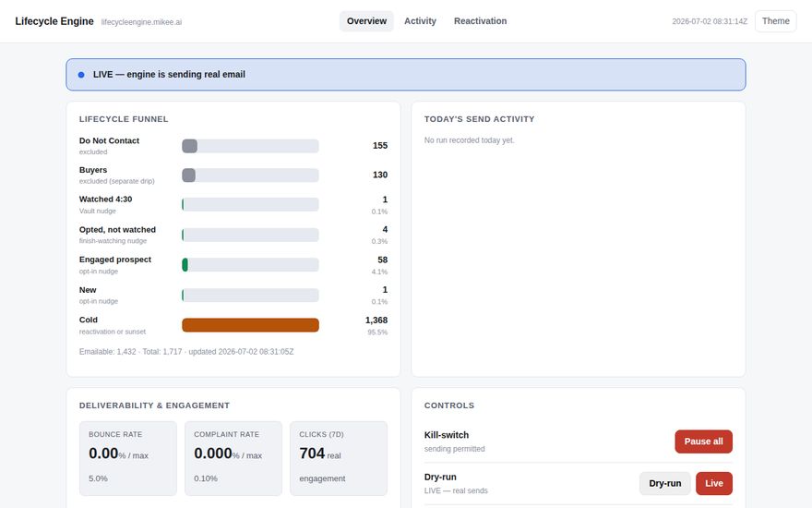Click the 4.1% Engaged prospect percentage
The height and width of the screenshot is (508, 812).
379,272
